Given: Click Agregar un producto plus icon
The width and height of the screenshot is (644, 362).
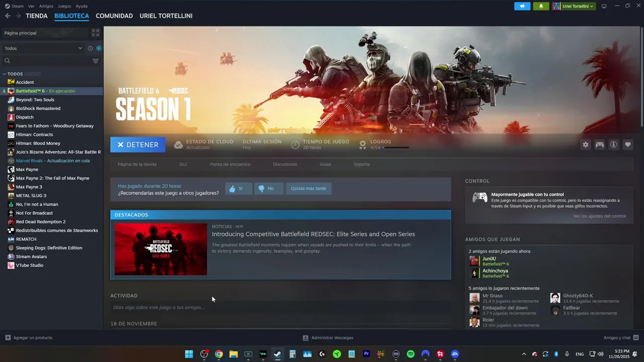Looking at the screenshot, I should click(8, 338).
